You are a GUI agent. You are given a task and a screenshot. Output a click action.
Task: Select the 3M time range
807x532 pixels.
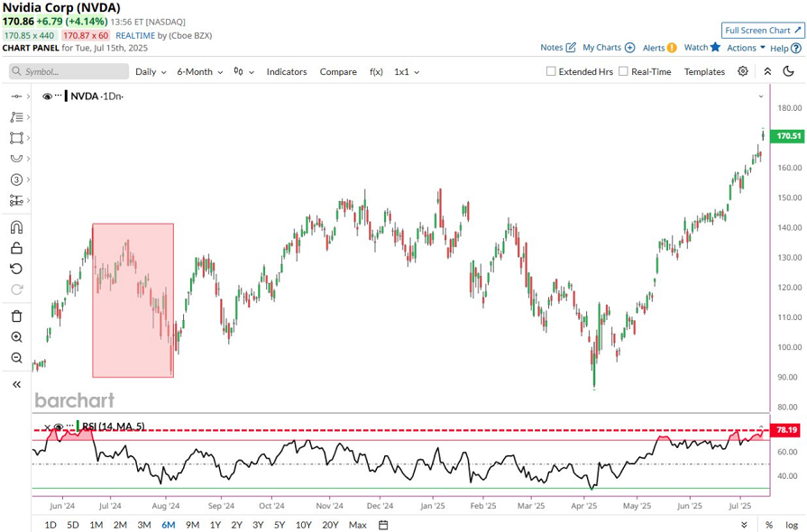tap(144, 525)
